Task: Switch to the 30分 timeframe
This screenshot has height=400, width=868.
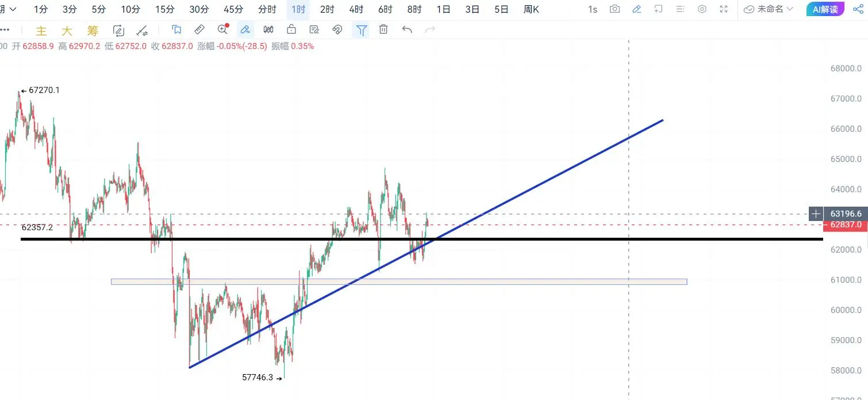Action: click(x=199, y=9)
